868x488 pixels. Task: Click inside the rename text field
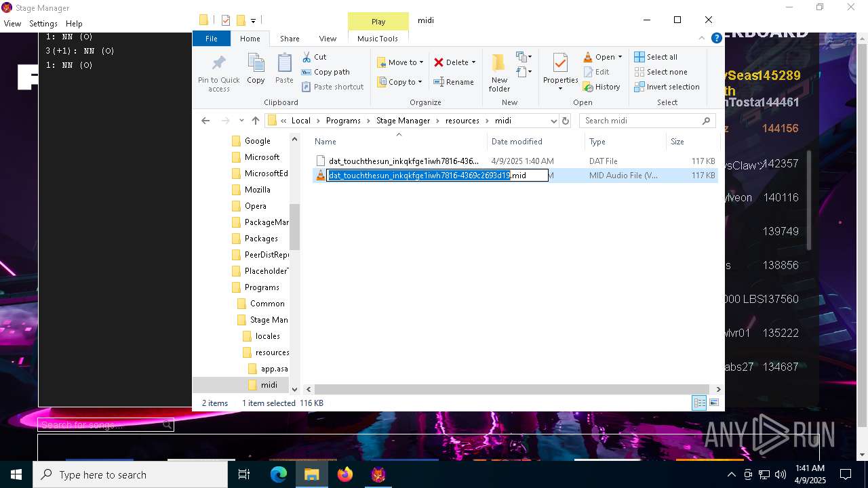coord(437,176)
